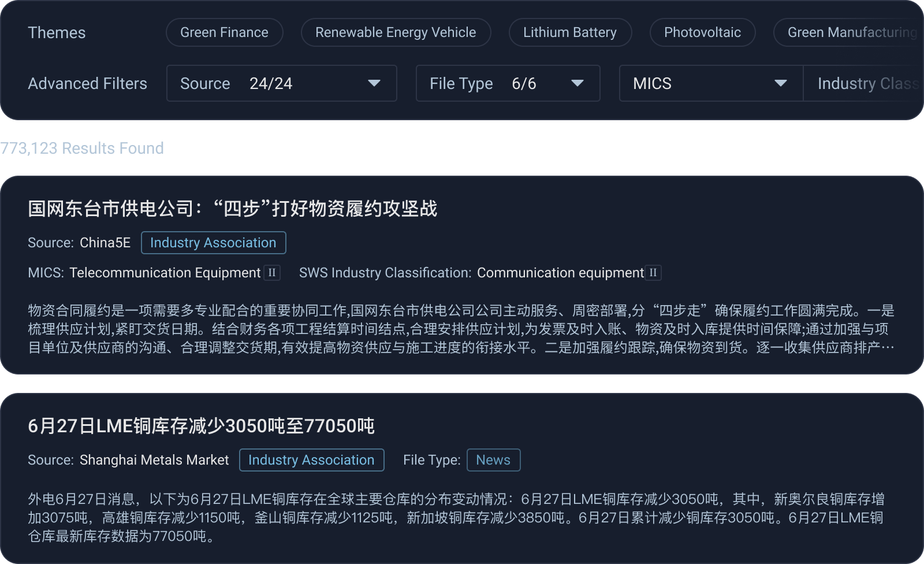Viewport: 924px width, 564px height.
Task: Open the 6月27日LME铜库存 article title
Action: tap(201, 426)
